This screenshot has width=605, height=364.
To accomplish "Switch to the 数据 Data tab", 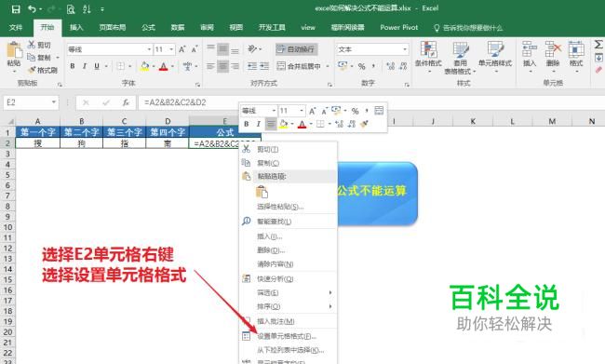I will [x=178, y=27].
